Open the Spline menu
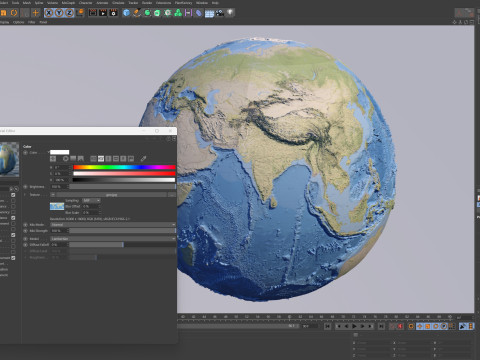 click(x=39, y=3)
